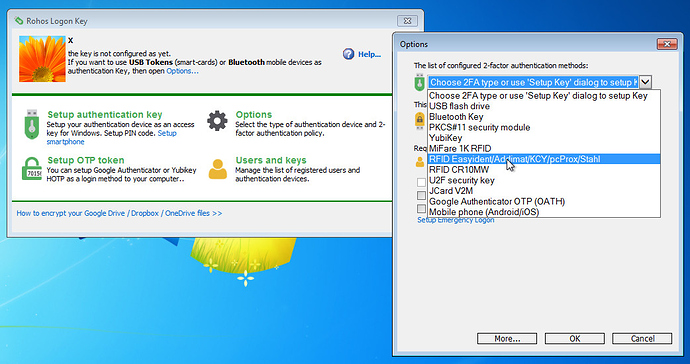Viewport: 690px width, 364px height.
Task: Open Users and keys heading
Action: (271, 160)
